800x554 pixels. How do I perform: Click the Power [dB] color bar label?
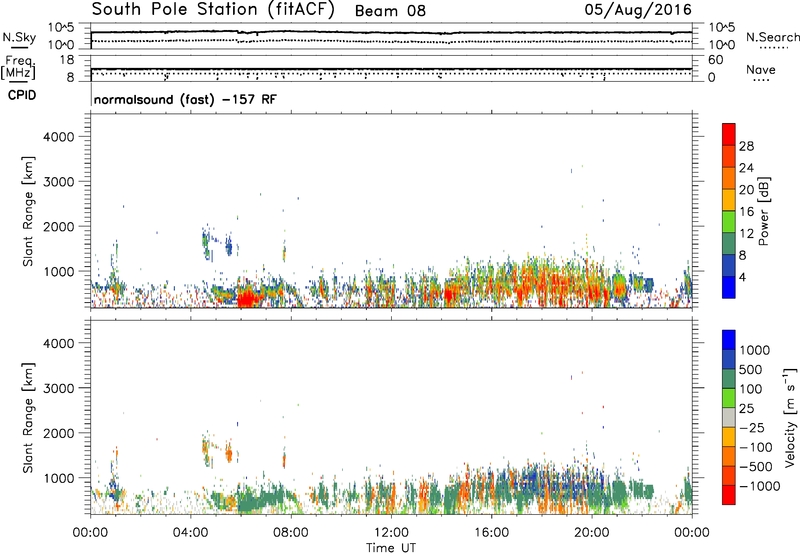pyautogui.click(x=764, y=211)
